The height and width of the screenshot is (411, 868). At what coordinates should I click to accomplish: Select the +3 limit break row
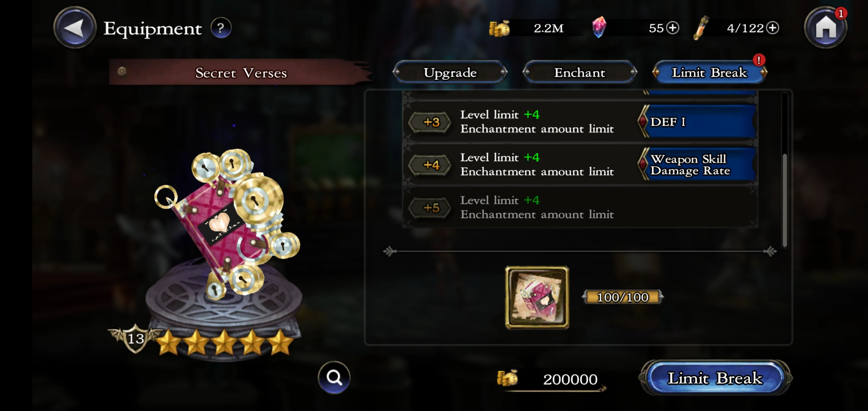click(x=580, y=122)
